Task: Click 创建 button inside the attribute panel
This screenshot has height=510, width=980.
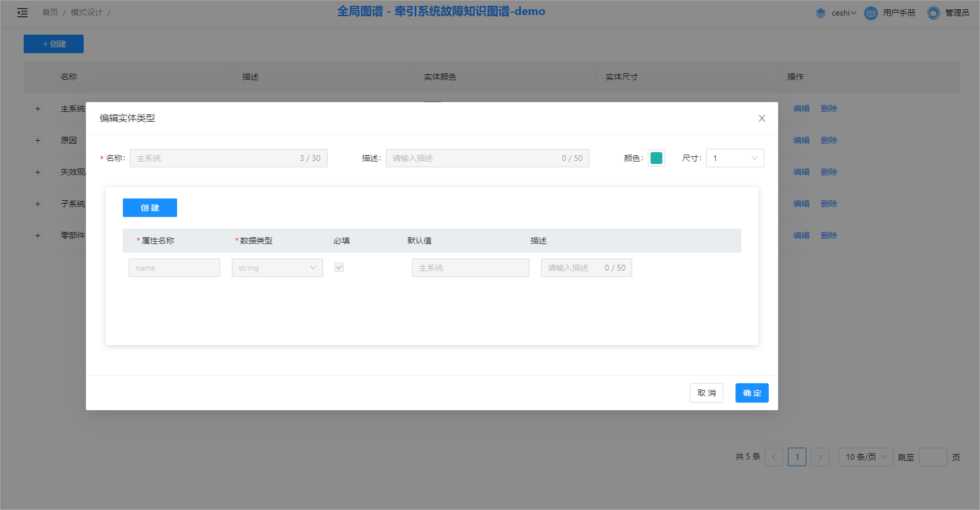Action: (x=149, y=208)
